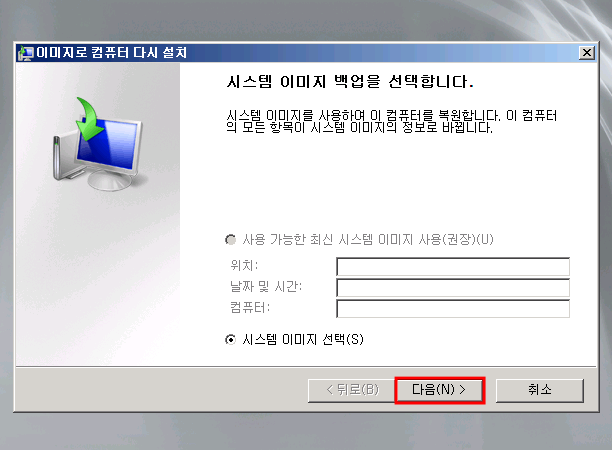The height and width of the screenshot is (450, 612).
Task: Go forward with the 다음(N) > button
Action: pyautogui.click(x=439, y=390)
